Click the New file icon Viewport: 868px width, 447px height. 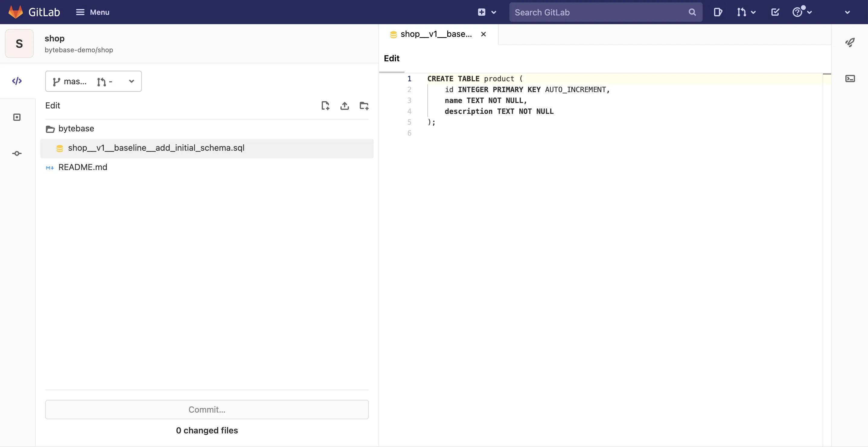[x=325, y=105]
